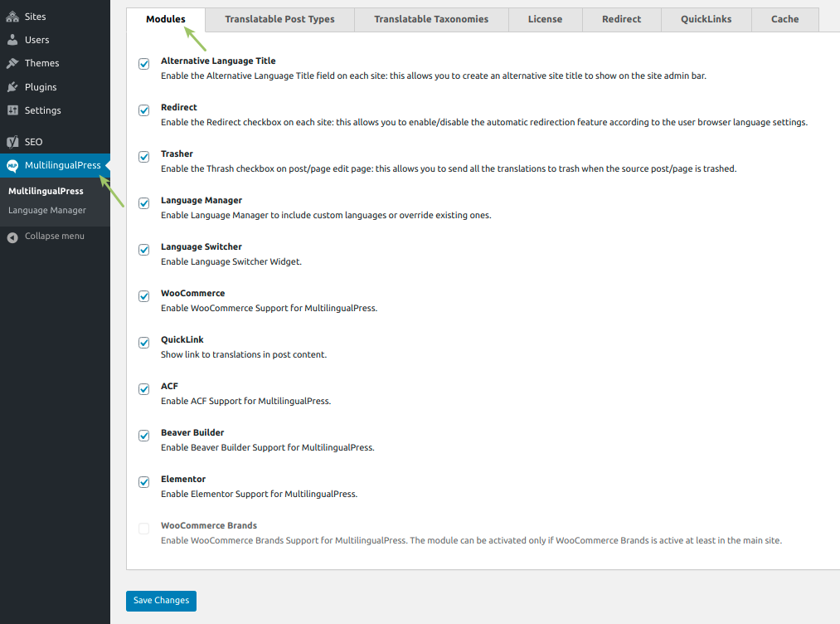Screen dimensions: 840x624
Task: Click the MultilingualPress speech bubble icon
Action: 12,166
